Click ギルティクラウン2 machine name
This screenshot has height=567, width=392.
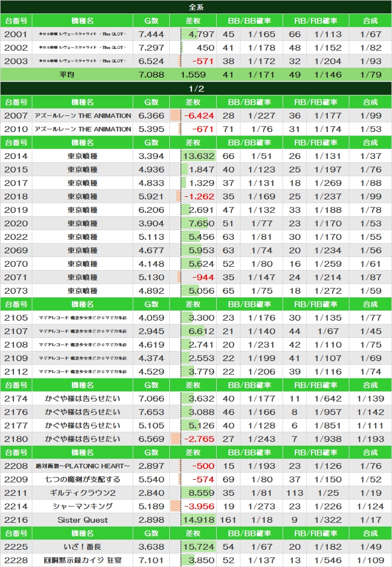click(x=82, y=493)
